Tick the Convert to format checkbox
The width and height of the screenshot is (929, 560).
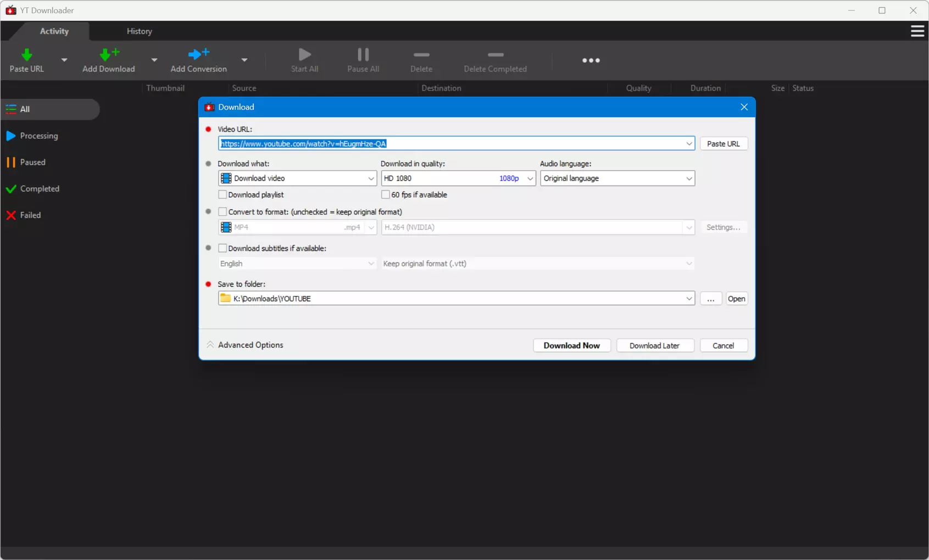point(222,211)
